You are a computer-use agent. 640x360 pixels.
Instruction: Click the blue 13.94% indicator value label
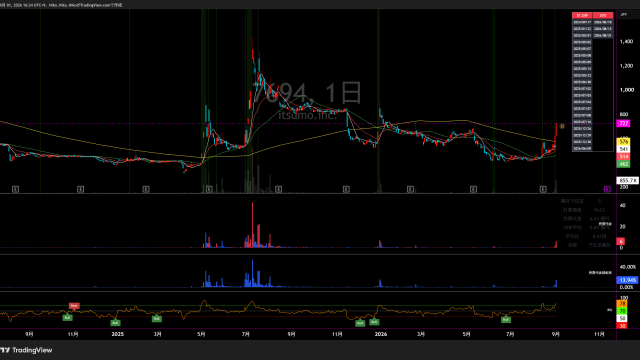tap(627, 280)
